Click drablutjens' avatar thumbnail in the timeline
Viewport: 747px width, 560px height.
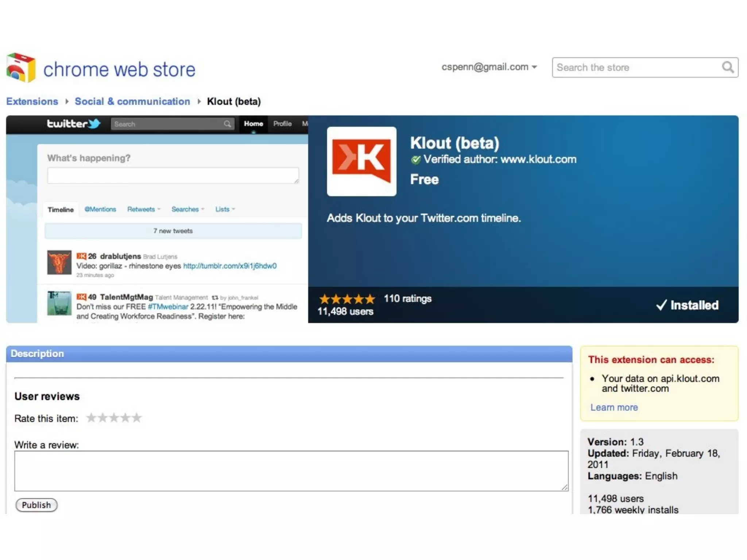click(x=59, y=262)
